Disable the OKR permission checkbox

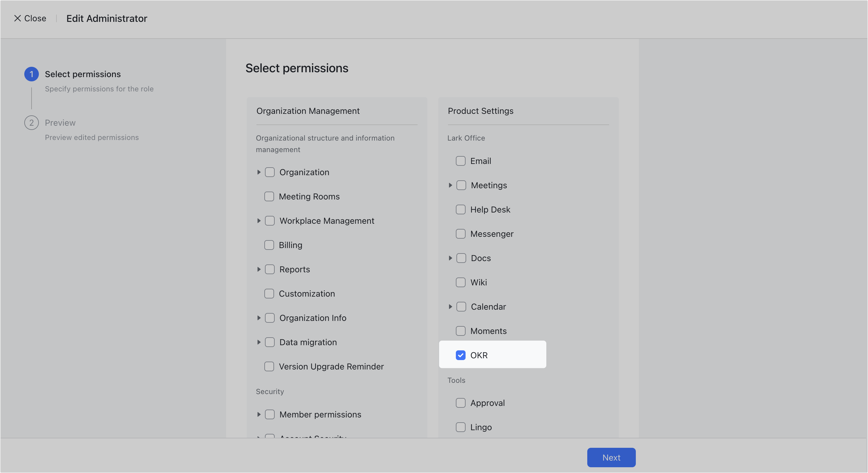[461, 355]
